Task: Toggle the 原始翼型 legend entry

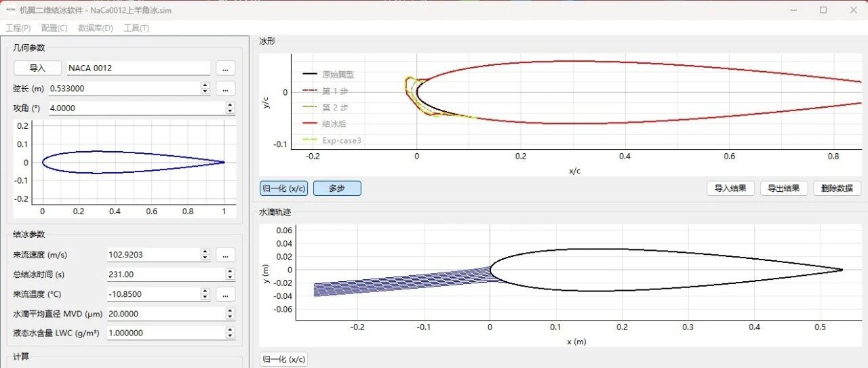Action: [x=328, y=75]
